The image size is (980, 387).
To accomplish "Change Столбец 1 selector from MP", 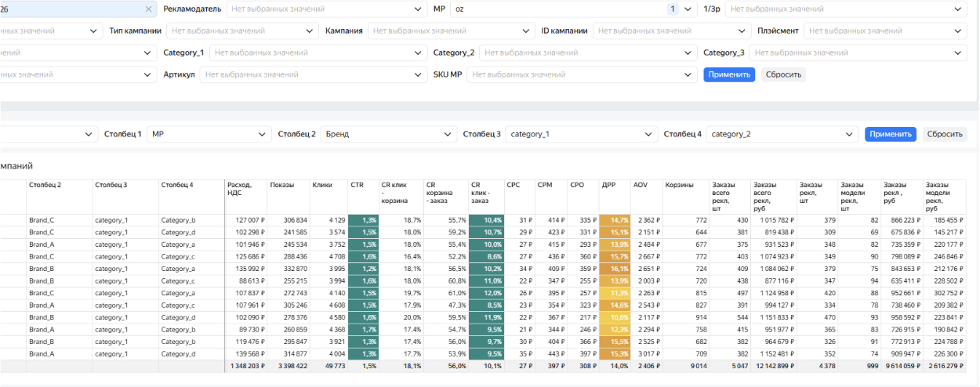I will click(x=209, y=134).
